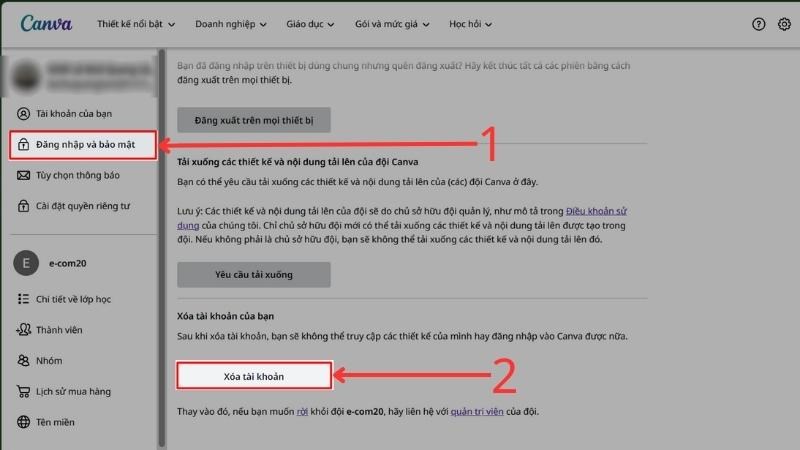Click the blurred profile picture thumbnail
Image resolution: width=800 pixels, height=450 pixels.
(x=26, y=77)
